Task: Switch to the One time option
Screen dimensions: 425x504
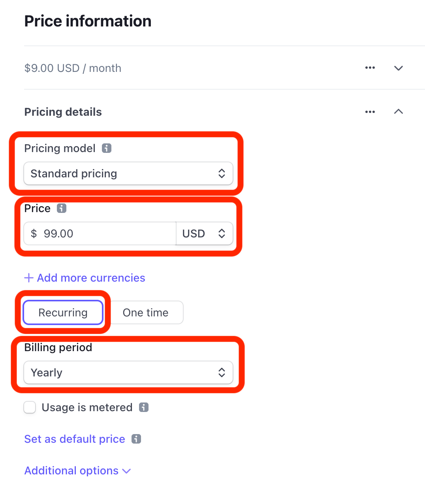Action: (146, 312)
